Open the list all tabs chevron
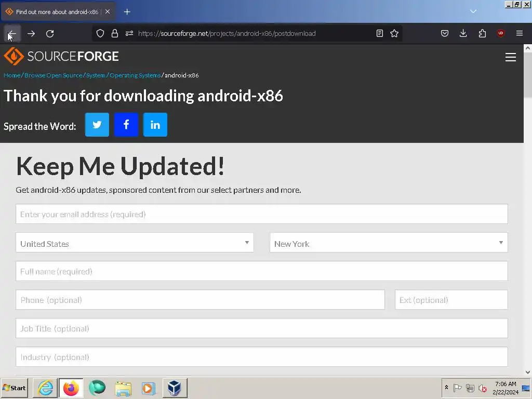532x399 pixels. [473, 11]
